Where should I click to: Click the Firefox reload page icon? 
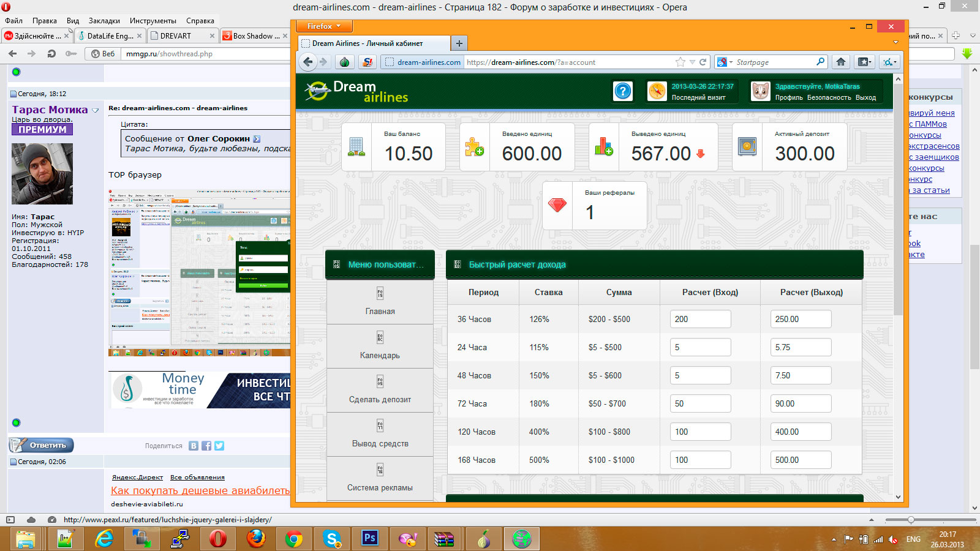click(x=703, y=62)
